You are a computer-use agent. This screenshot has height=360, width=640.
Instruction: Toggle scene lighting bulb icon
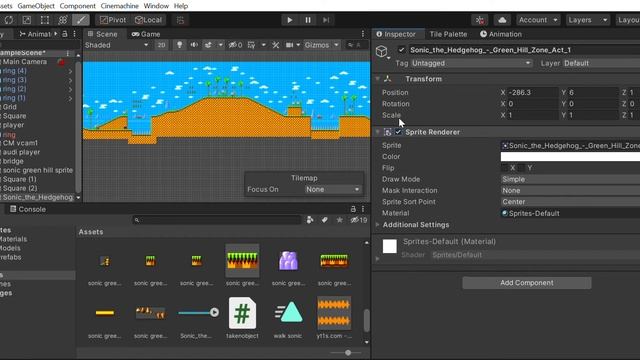(179, 45)
